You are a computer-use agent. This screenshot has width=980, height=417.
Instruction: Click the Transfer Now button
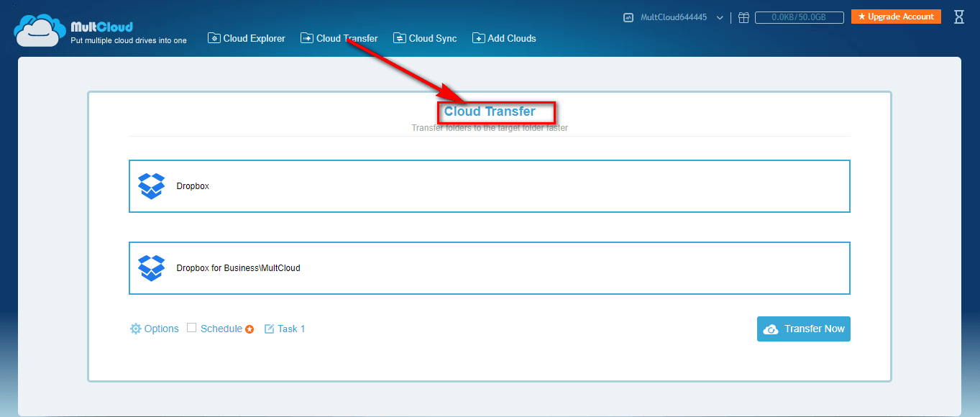coord(804,329)
